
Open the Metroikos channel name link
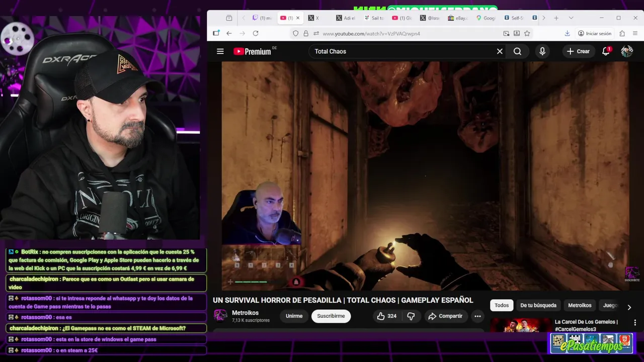click(x=245, y=313)
